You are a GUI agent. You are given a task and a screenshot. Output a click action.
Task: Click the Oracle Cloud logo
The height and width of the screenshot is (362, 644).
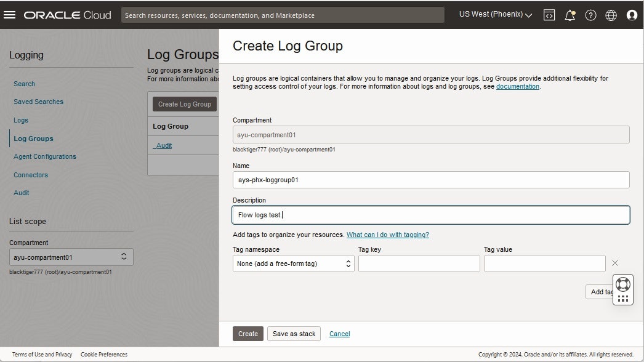pos(67,15)
